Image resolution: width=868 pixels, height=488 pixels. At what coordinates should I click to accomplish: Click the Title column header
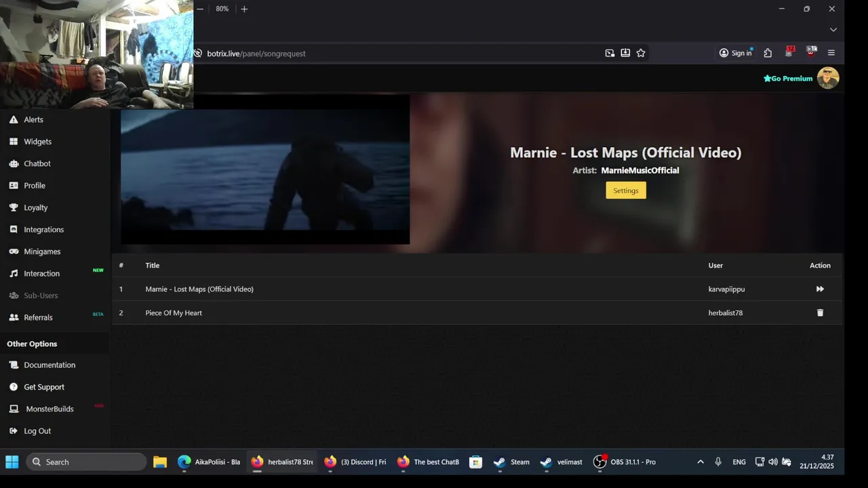click(153, 266)
